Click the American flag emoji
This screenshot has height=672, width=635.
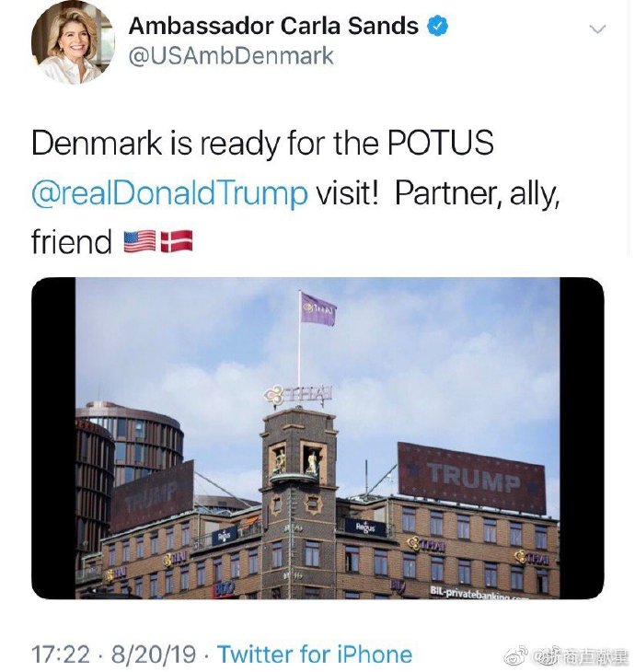coord(140,241)
